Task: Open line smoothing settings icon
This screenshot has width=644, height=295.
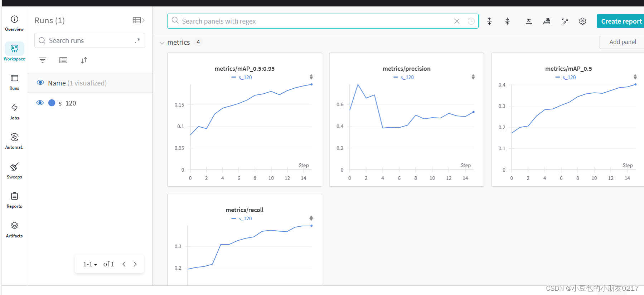Action: point(547,21)
